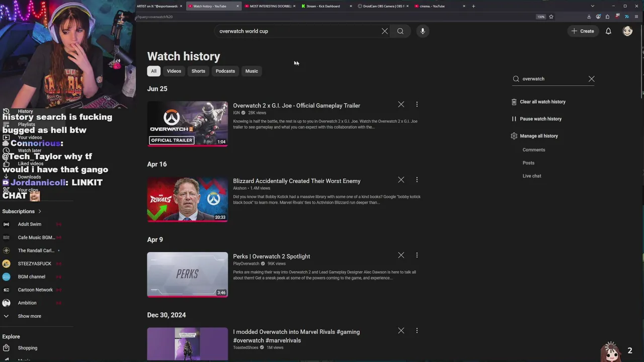Screen dimensions: 644x362
Task: Select the Shorts filter chip
Action: [198, 71]
